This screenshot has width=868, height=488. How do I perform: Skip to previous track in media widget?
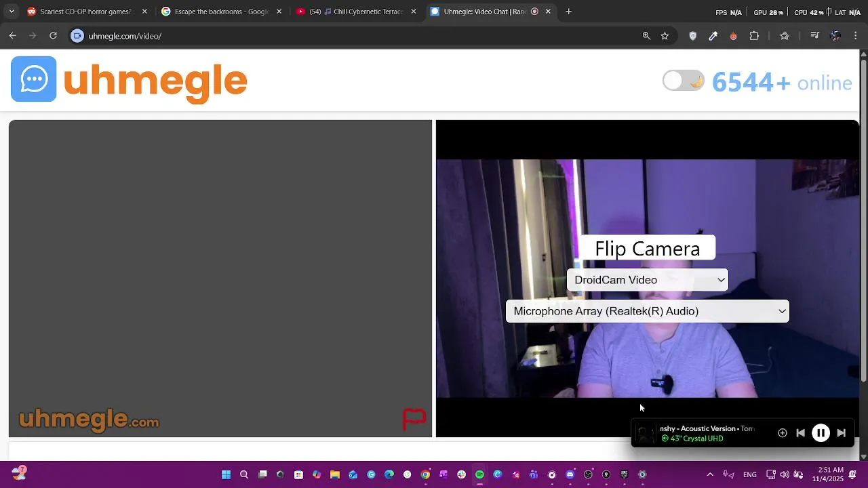(800, 433)
